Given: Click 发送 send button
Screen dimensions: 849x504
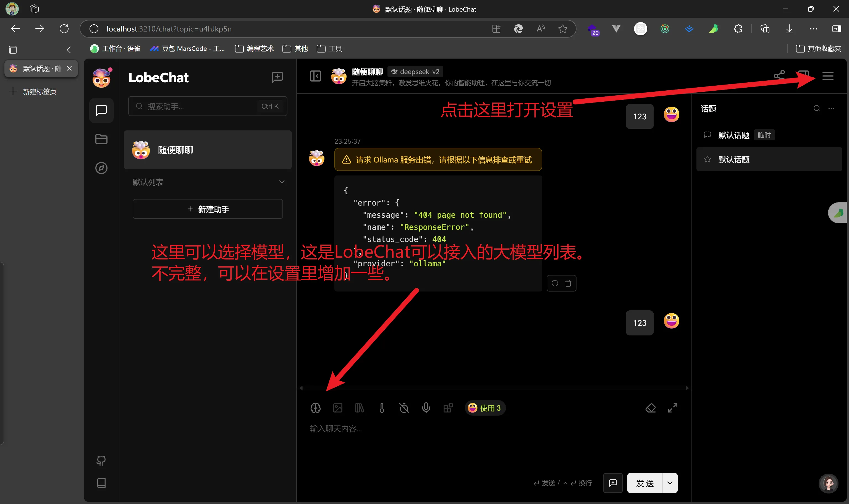Looking at the screenshot, I should 644,483.
